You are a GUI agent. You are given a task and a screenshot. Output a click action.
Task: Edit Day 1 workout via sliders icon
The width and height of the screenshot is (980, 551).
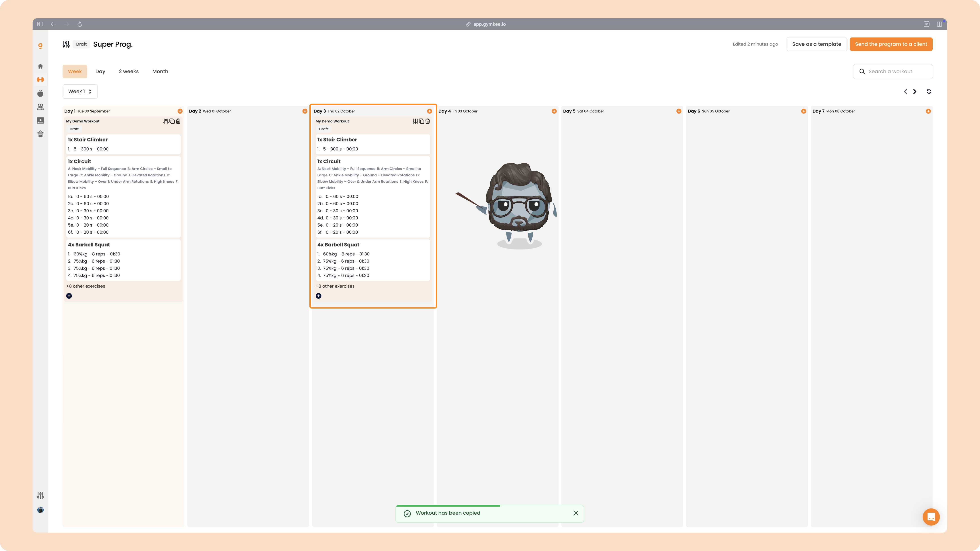pos(166,121)
